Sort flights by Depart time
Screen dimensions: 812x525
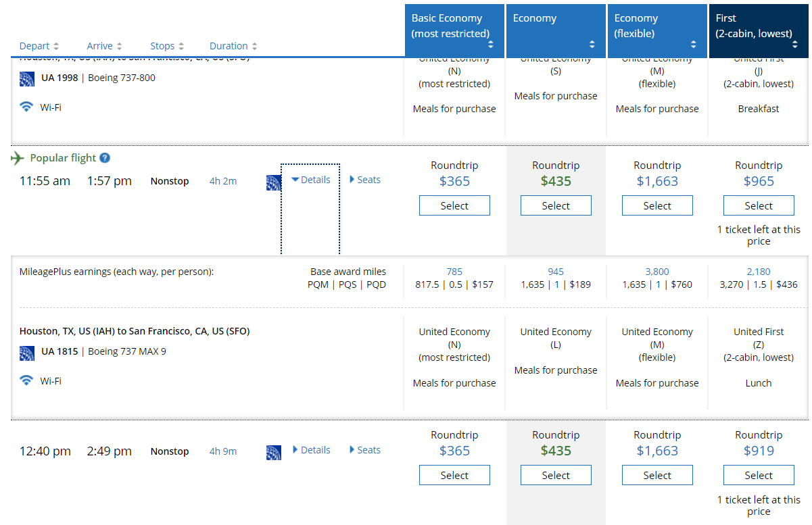(x=39, y=46)
